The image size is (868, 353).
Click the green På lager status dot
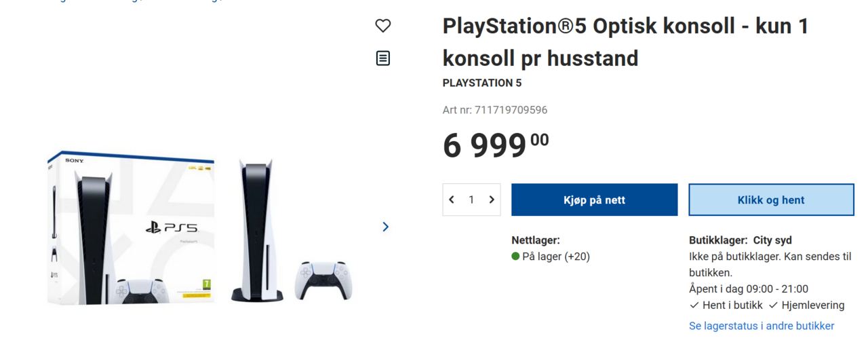coord(515,257)
